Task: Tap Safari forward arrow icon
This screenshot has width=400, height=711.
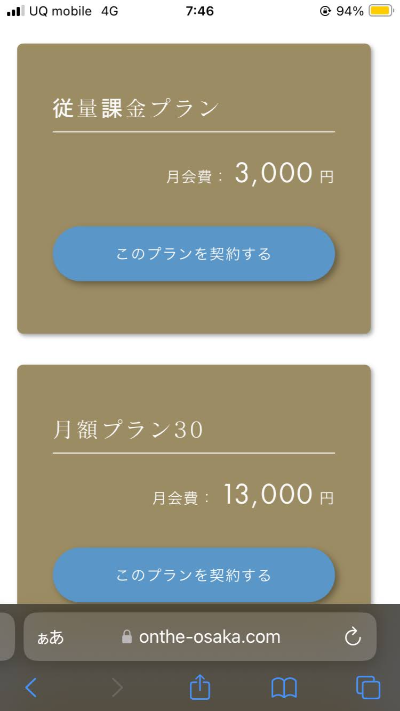Action: click(x=117, y=687)
